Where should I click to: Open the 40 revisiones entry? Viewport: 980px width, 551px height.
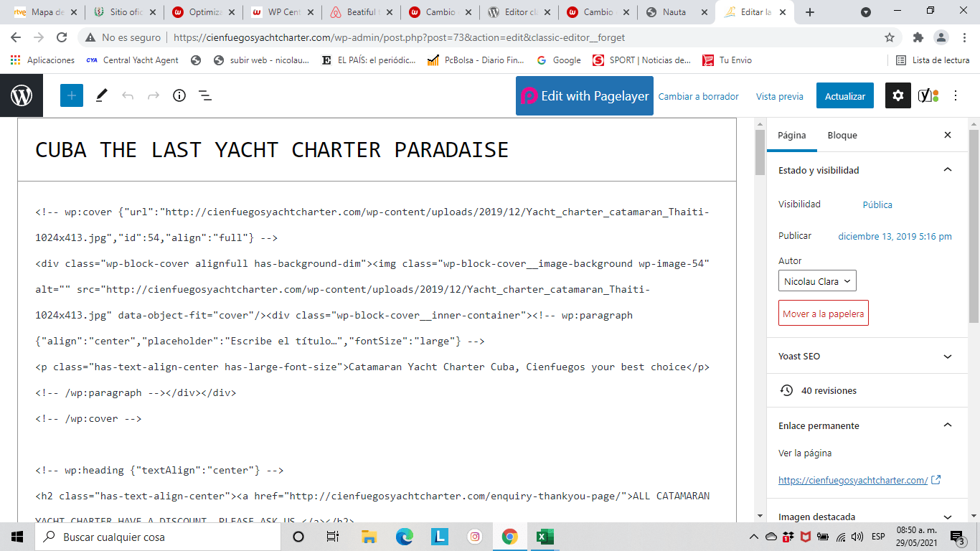point(867,390)
